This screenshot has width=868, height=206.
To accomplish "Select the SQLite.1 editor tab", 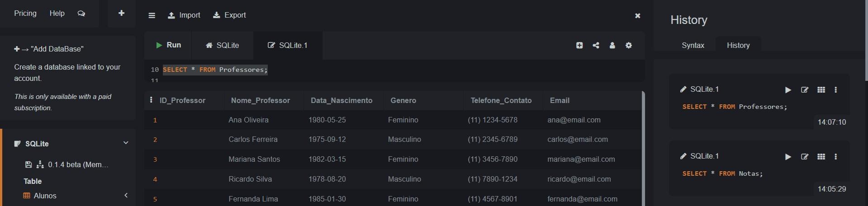I will click(x=288, y=45).
